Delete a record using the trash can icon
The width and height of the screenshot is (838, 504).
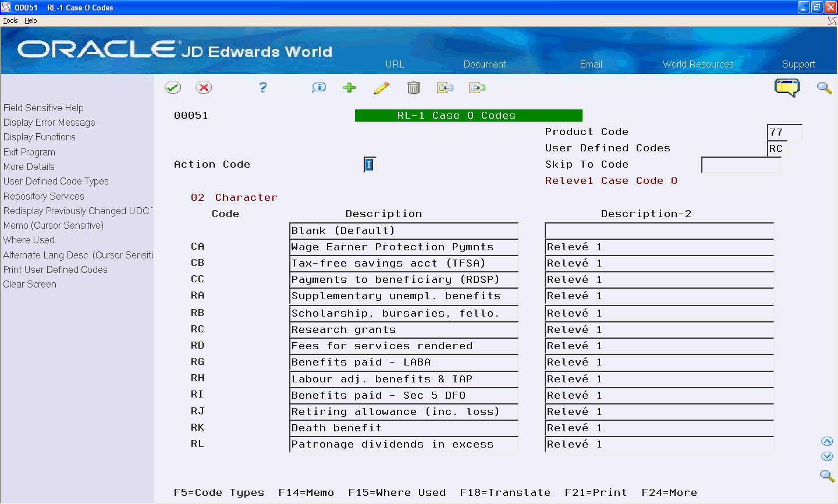pos(414,87)
